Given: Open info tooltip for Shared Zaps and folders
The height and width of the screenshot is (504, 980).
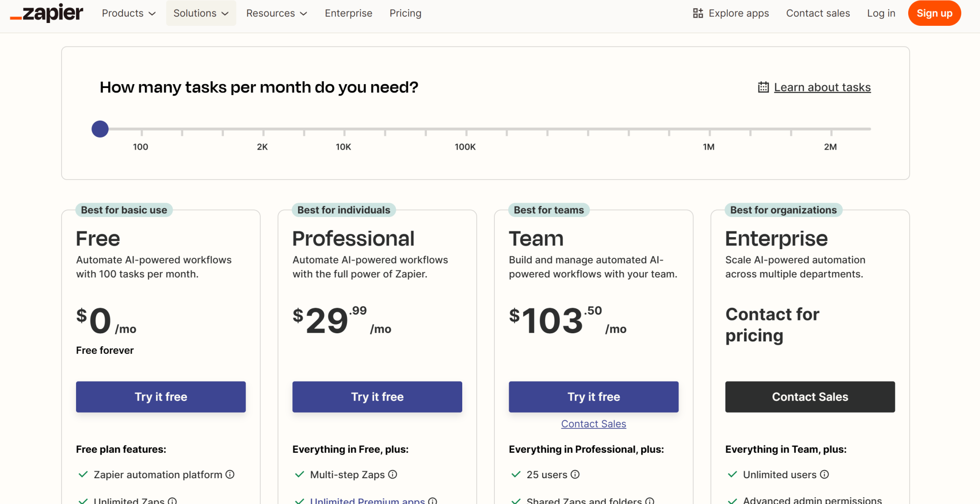Looking at the screenshot, I should click(x=650, y=501).
